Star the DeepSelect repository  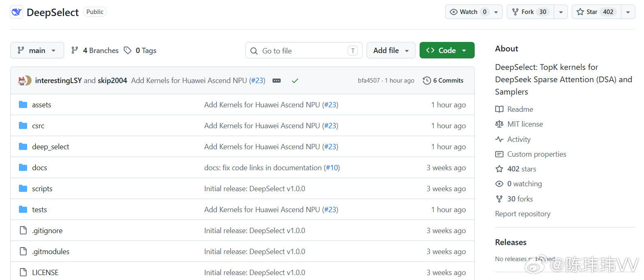click(x=596, y=12)
